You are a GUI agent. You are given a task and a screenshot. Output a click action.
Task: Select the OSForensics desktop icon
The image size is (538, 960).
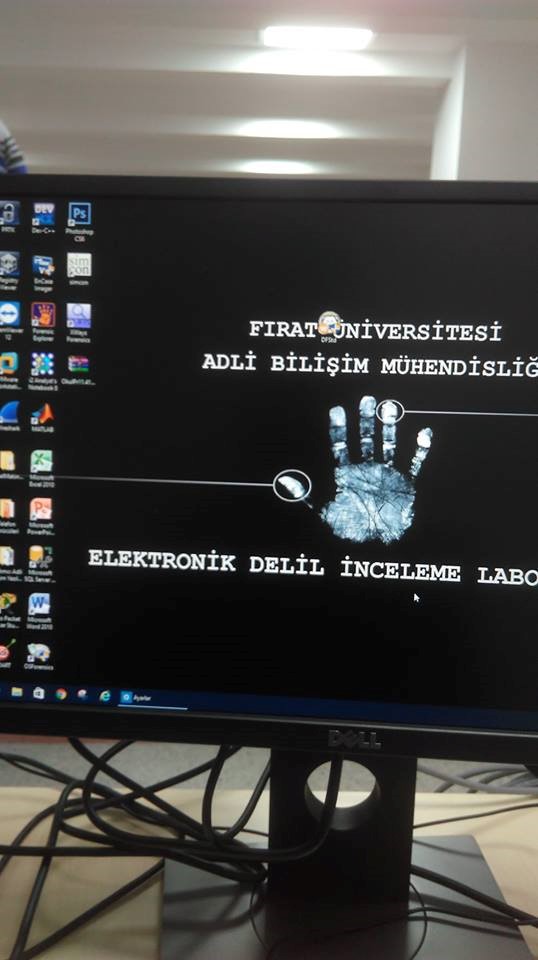click(x=39, y=656)
